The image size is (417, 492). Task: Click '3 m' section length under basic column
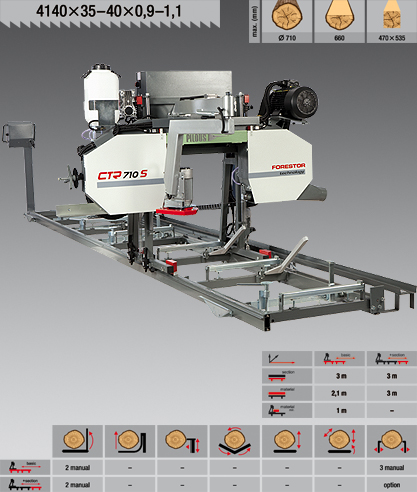(341, 376)
